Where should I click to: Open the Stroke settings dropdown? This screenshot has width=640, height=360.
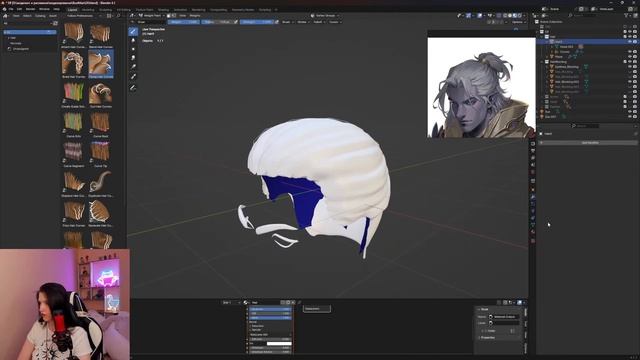pos(303,22)
